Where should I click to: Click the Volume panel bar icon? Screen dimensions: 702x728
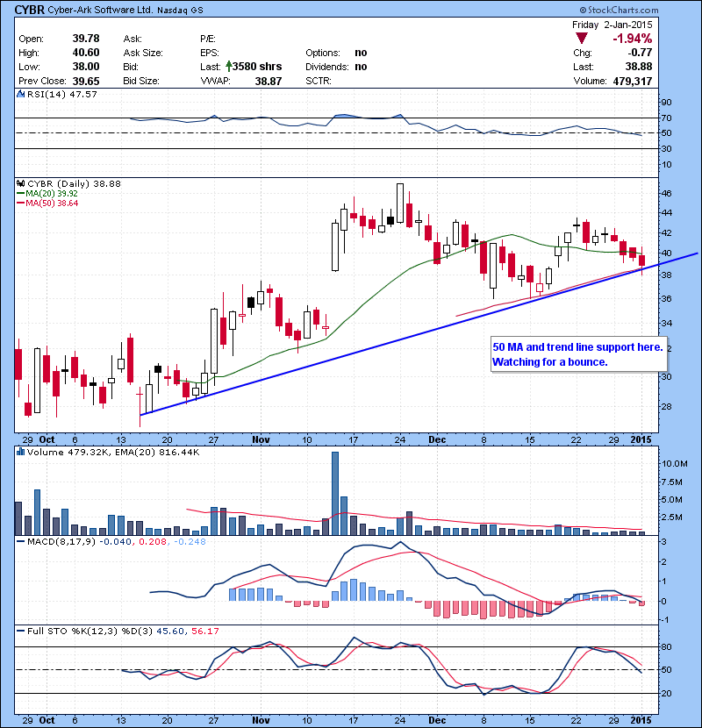pos(20,452)
